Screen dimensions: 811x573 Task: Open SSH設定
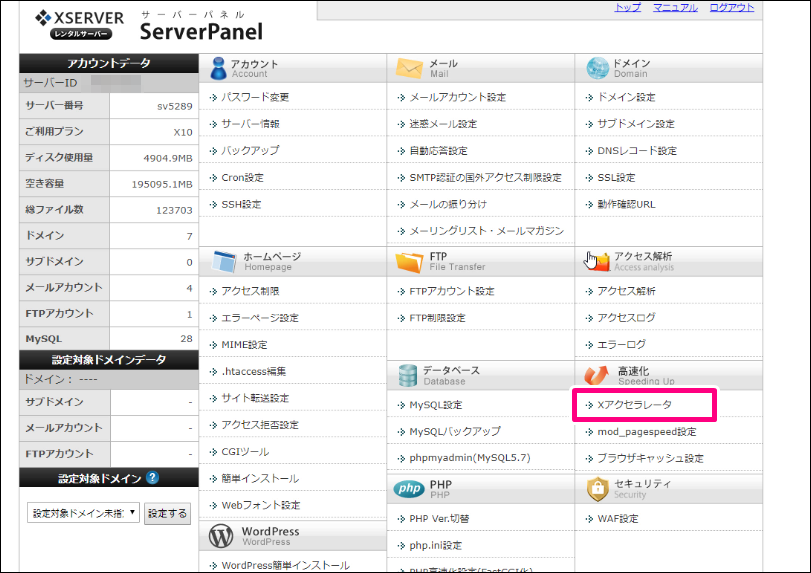pos(241,204)
